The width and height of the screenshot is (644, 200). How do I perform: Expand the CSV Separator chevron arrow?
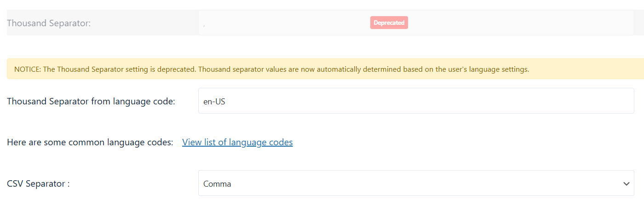pos(626,183)
